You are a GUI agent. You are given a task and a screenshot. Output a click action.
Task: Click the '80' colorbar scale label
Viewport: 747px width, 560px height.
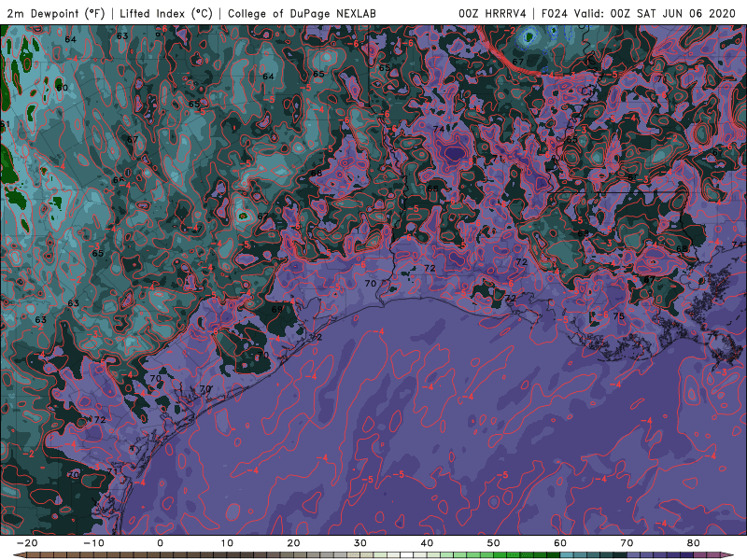[x=694, y=543]
